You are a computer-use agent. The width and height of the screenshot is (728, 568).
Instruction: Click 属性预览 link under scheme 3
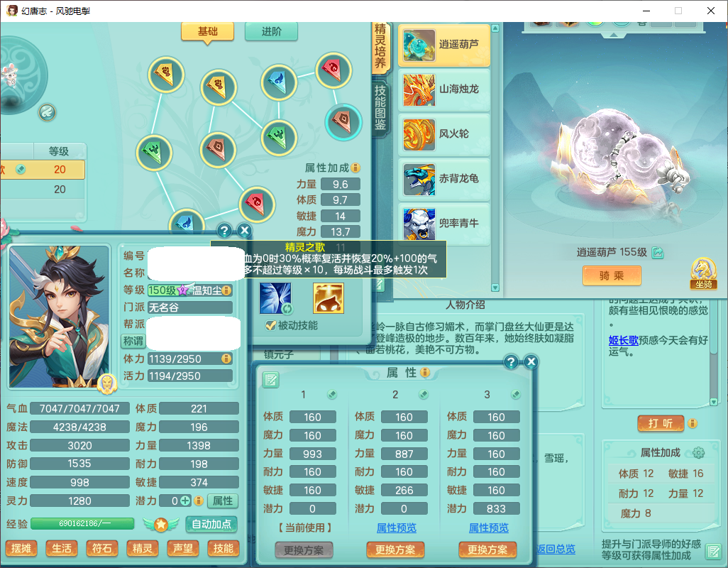point(488,528)
